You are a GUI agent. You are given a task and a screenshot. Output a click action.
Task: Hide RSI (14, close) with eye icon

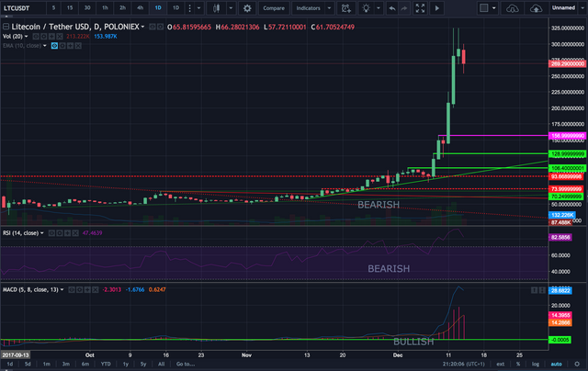pyautogui.click(x=51, y=233)
